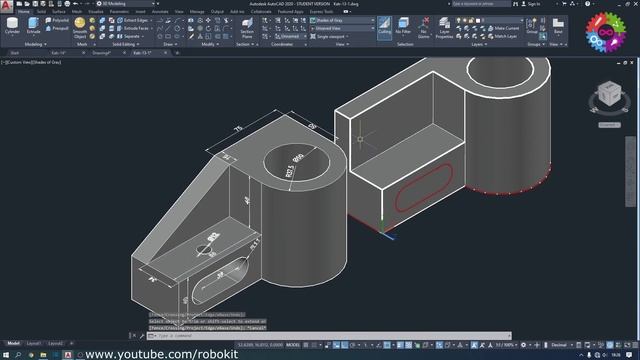This screenshot has height=360, width=640.
Task: Open Layer Properties manager
Action: [x=444, y=28]
